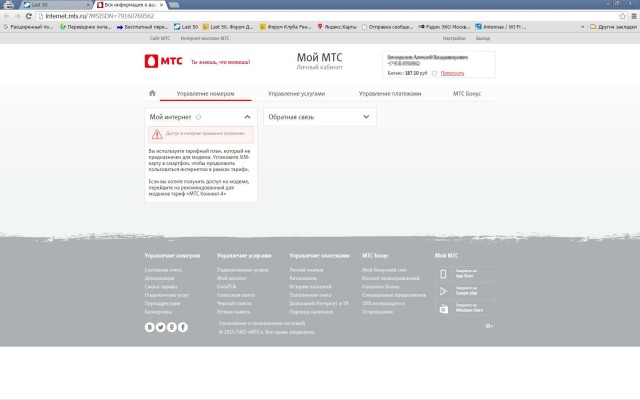Go to home via house icon

152,93
